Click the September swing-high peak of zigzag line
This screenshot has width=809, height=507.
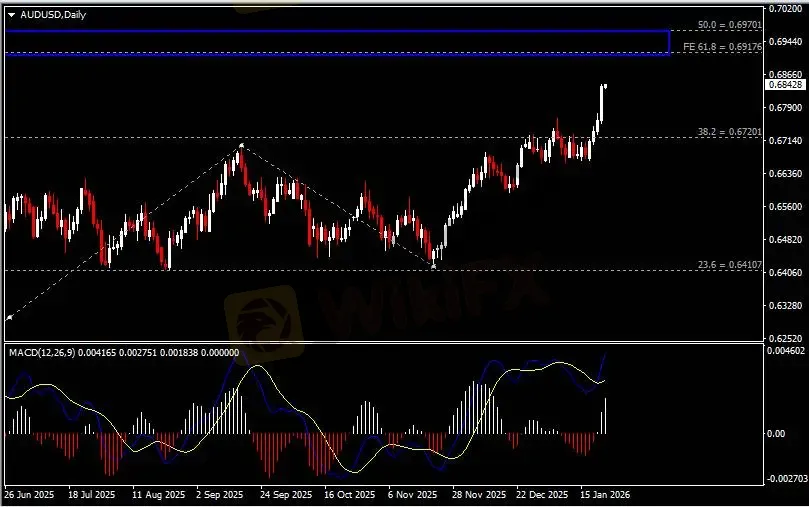click(x=241, y=146)
